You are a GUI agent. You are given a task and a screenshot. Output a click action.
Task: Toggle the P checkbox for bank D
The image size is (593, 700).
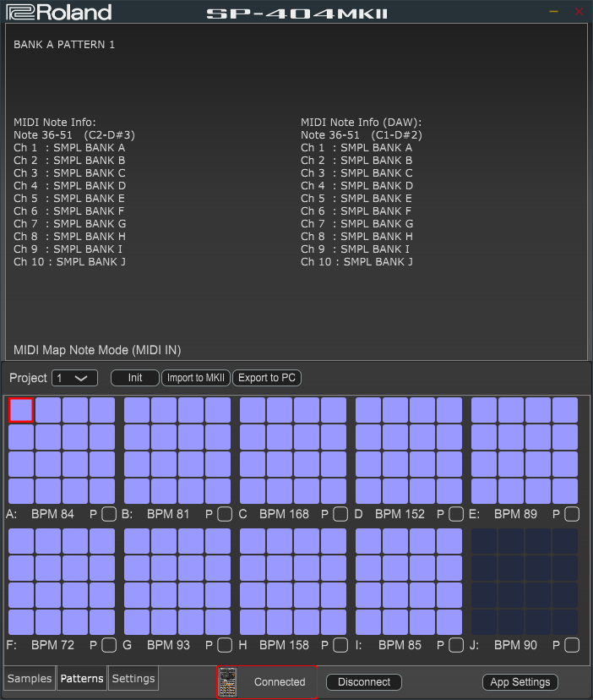[x=456, y=514]
